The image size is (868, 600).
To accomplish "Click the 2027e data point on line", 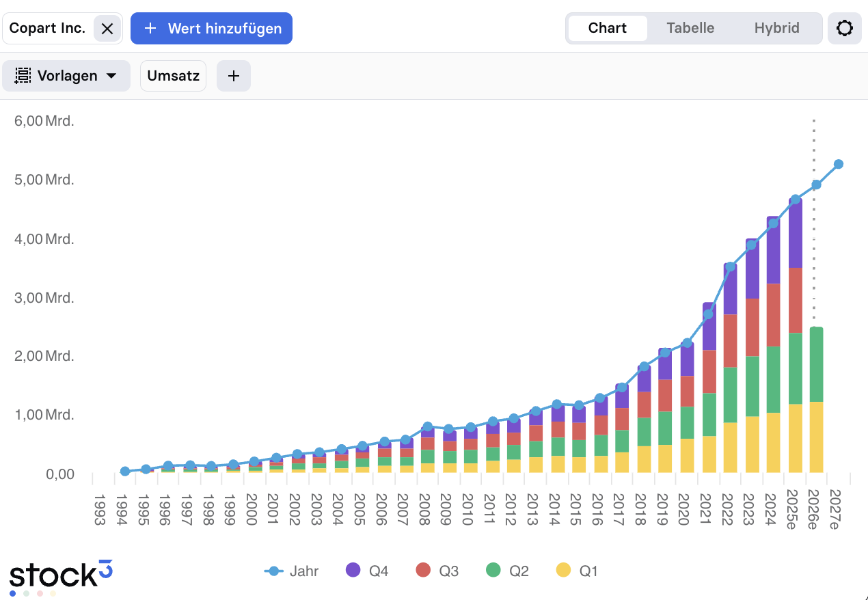I will coord(838,164).
